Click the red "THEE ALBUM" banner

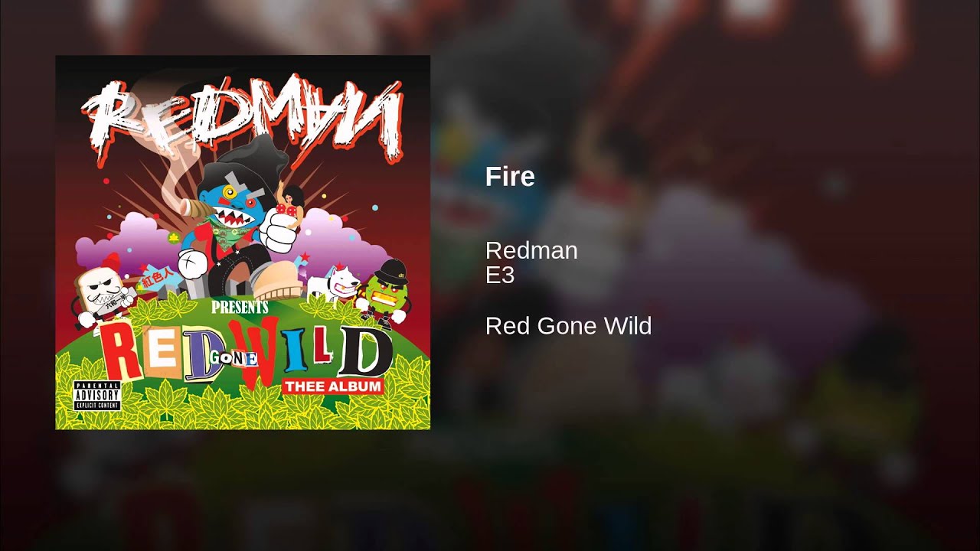tap(333, 386)
